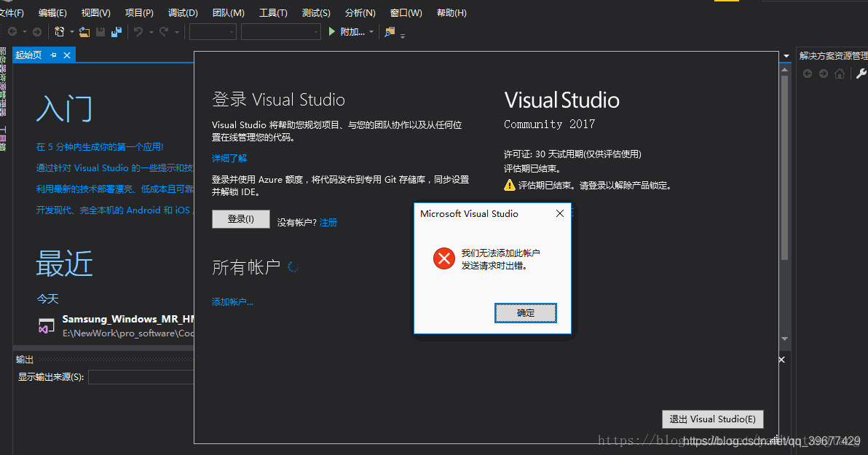This screenshot has height=455, width=868.
Task: Click the Solution Explorer wrench properties icon
Action: 861,74
